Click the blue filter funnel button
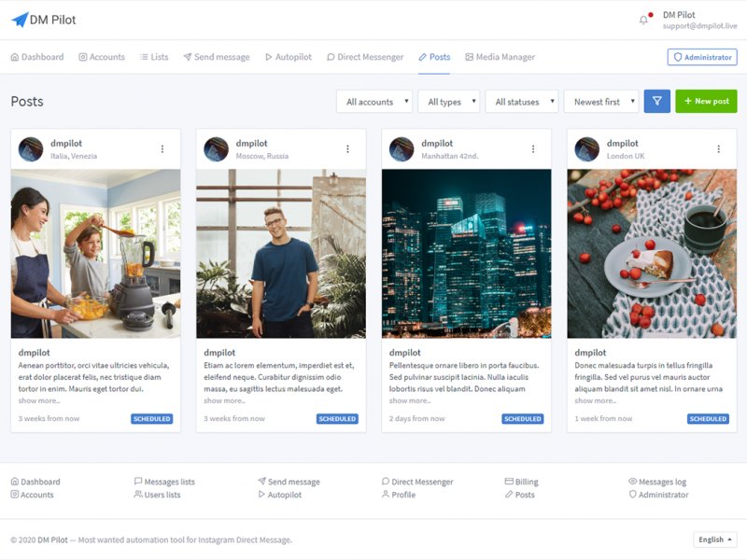Screen dimensions: 747x560 tap(657, 101)
